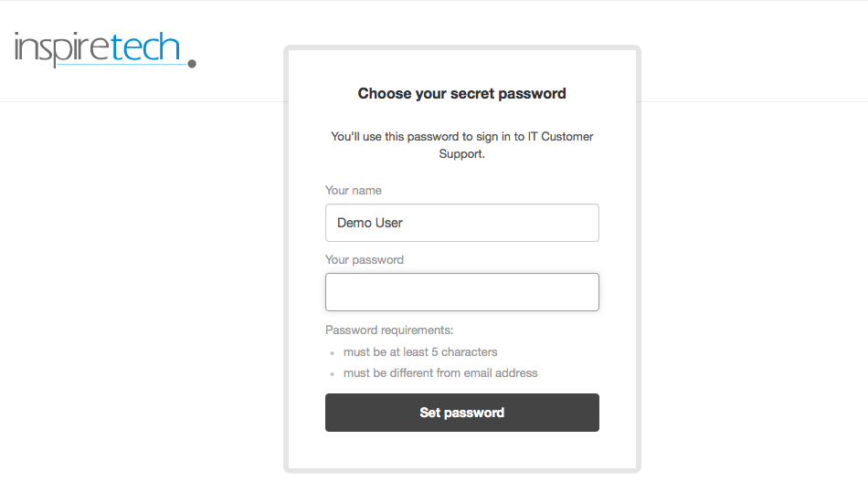Place cursor after 'Demo User' text
This screenshot has height=492, width=868.
(404, 223)
